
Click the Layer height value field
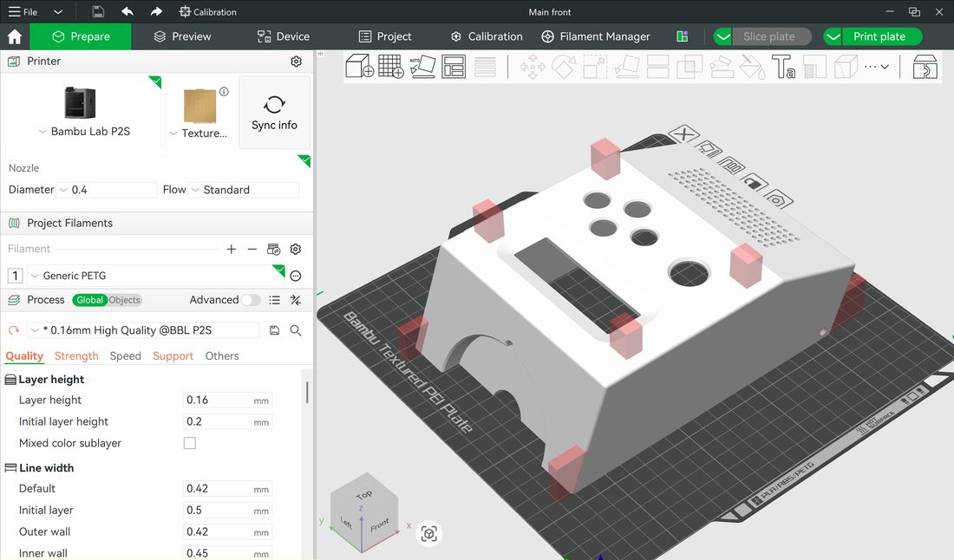pos(227,400)
